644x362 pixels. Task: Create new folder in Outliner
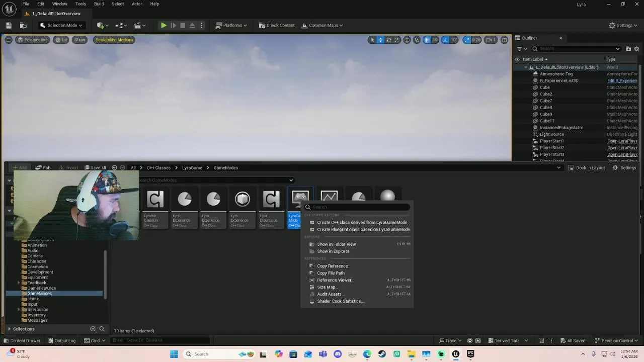[x=628, y=49]
